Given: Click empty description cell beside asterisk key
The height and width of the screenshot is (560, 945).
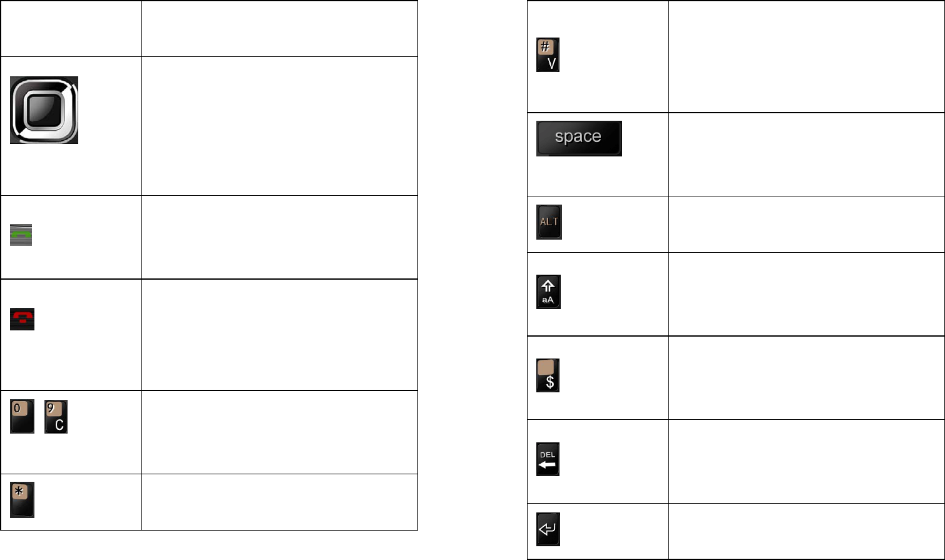Looking at the screenshot, I should tap(279, 502).
